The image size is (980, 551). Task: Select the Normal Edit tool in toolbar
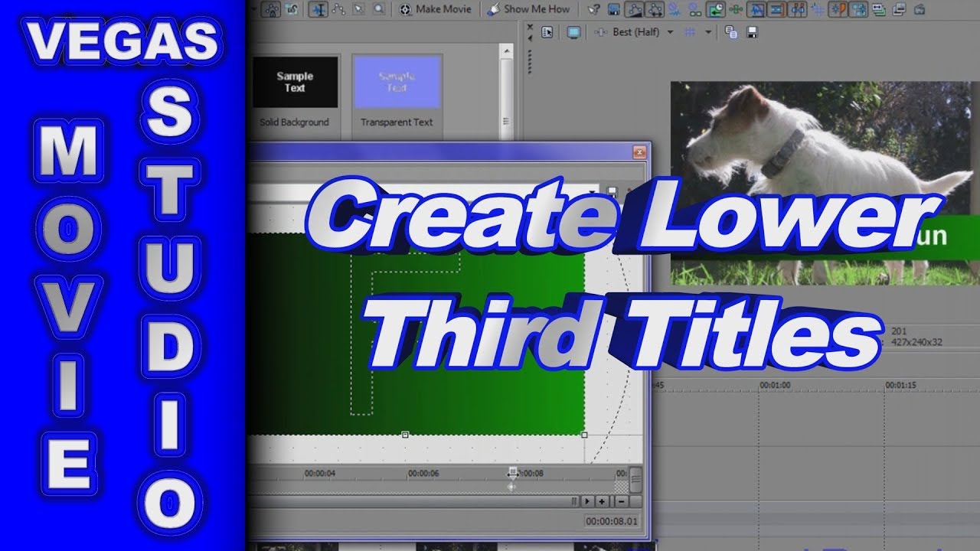tap(318, 9)
